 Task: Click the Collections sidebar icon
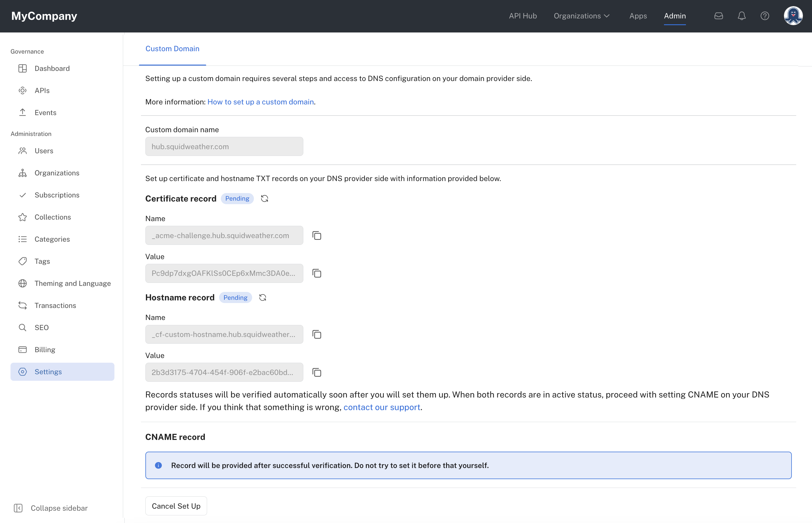(x=23, y=216)
